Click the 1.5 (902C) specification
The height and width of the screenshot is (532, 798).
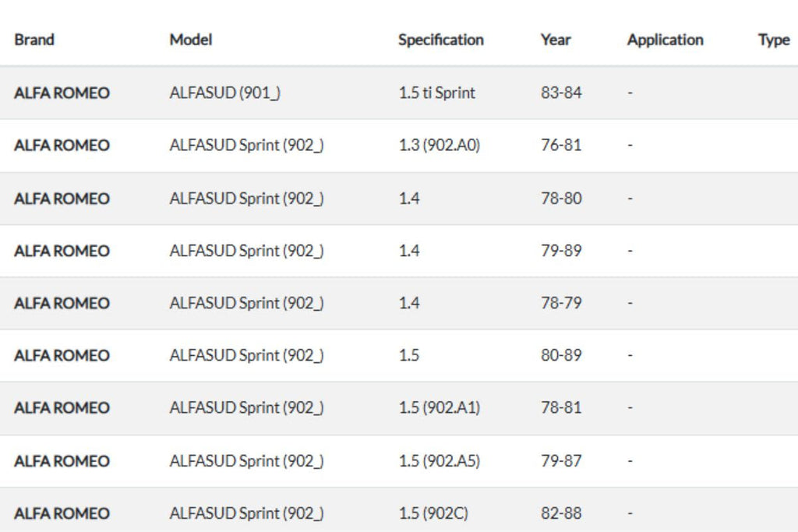pyautogui.click(x=433, y=513)
